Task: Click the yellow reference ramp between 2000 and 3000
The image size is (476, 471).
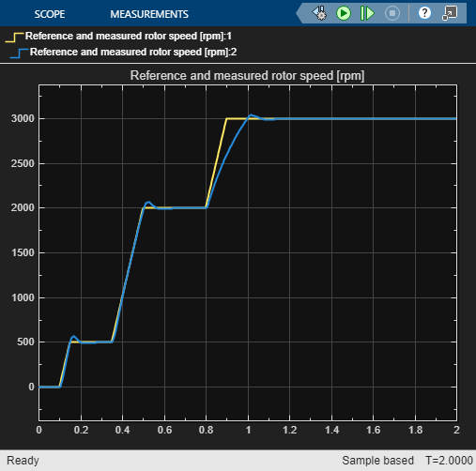Action: [217, 162]
